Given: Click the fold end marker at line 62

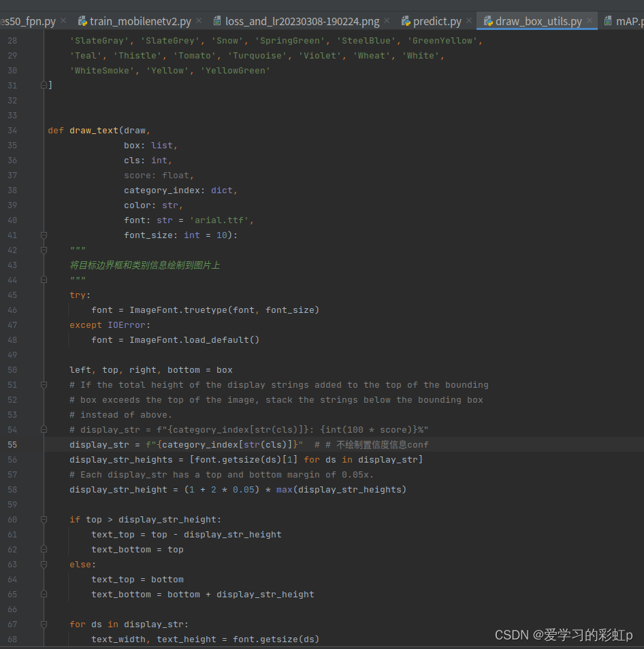Looking at the screenshot, I should (44, 549).
